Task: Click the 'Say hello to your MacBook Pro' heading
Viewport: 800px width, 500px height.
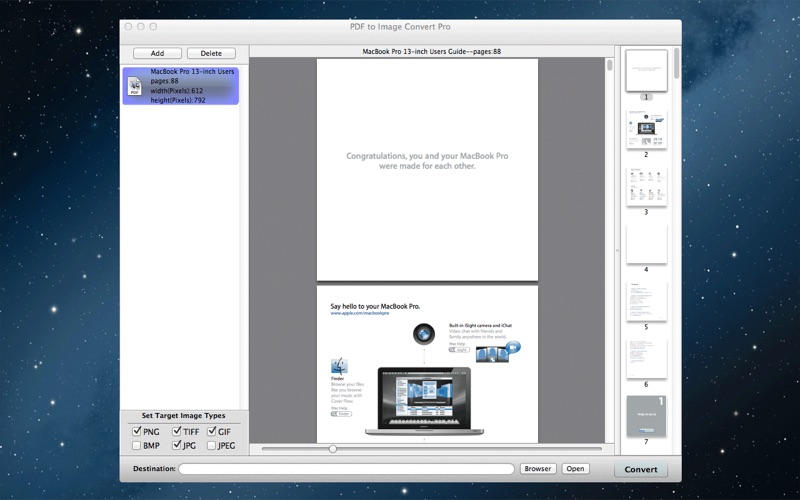Action: tap(375, 306)
